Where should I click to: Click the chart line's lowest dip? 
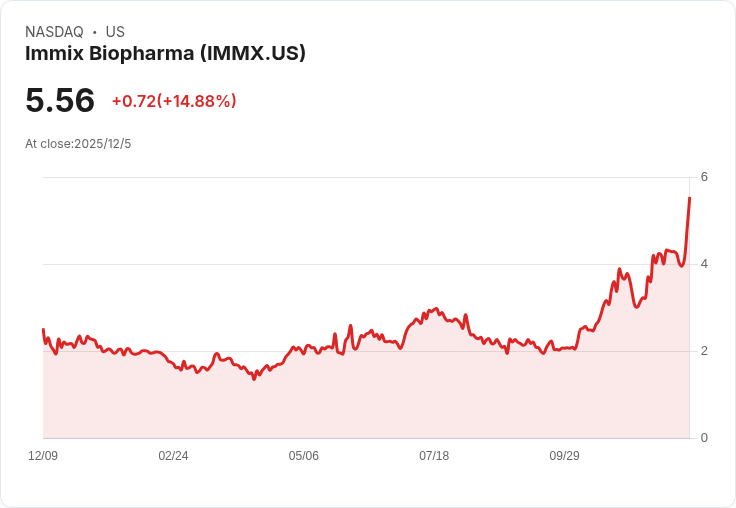coord(254,379)
